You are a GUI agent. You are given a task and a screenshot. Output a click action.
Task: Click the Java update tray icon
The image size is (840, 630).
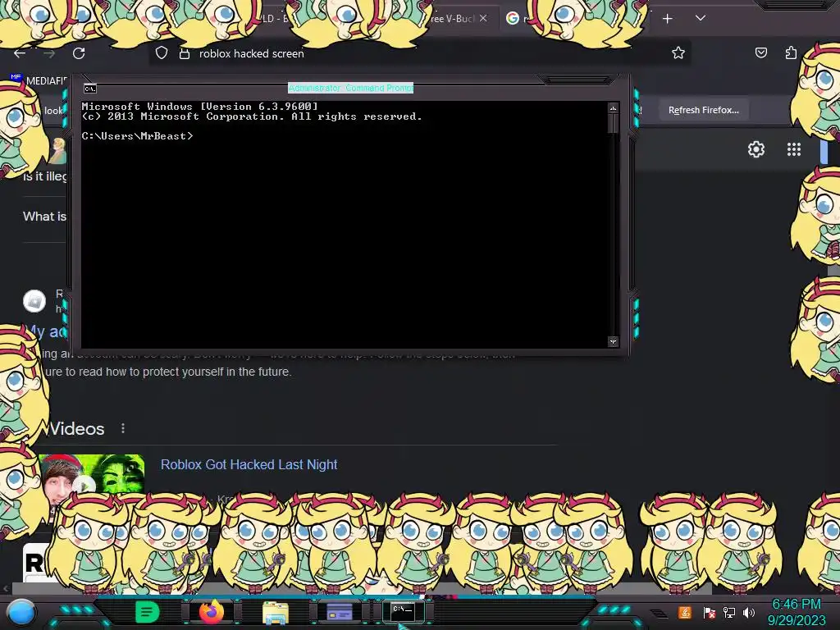click(x=685, y=612)
